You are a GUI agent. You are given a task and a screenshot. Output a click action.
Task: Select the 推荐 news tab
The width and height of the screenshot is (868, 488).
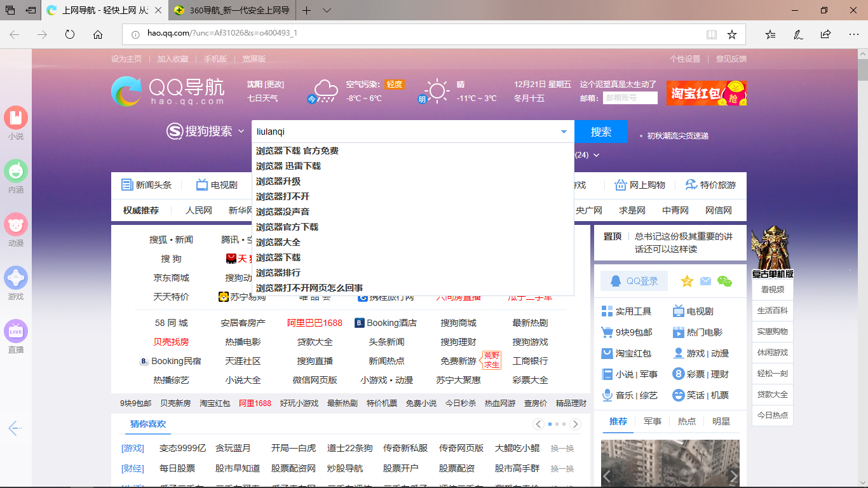[x=618, y=421]
